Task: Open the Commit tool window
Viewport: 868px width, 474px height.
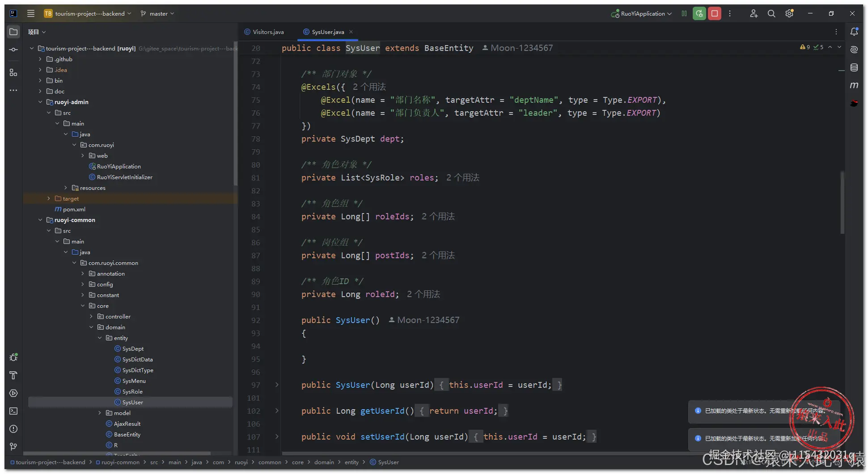Action: pyautogui.click(x=13, y=50)
